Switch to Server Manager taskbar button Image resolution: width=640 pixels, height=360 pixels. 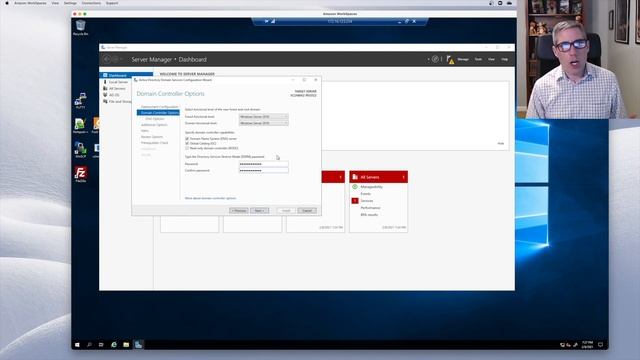[x=138, y=345]
